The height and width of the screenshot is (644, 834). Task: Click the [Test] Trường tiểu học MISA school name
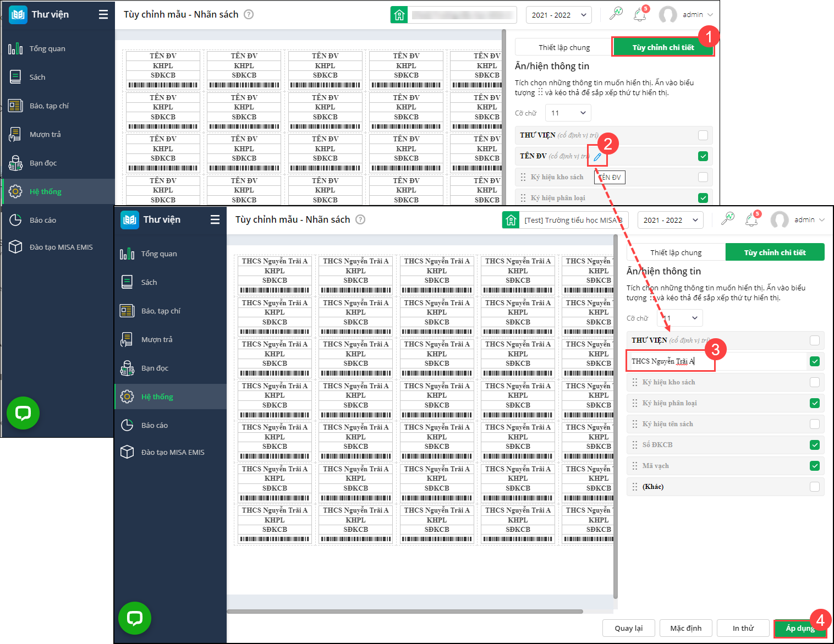(x=573, y=220)
